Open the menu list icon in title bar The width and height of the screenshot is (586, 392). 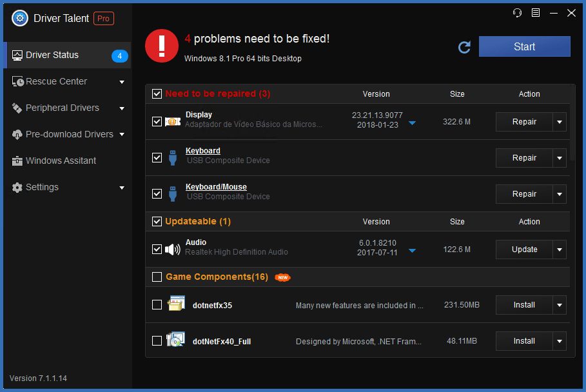[536, 13]
